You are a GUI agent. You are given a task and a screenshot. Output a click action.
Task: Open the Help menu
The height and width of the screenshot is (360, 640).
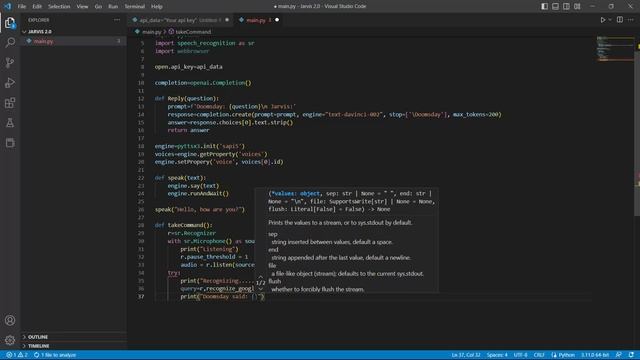157,6
